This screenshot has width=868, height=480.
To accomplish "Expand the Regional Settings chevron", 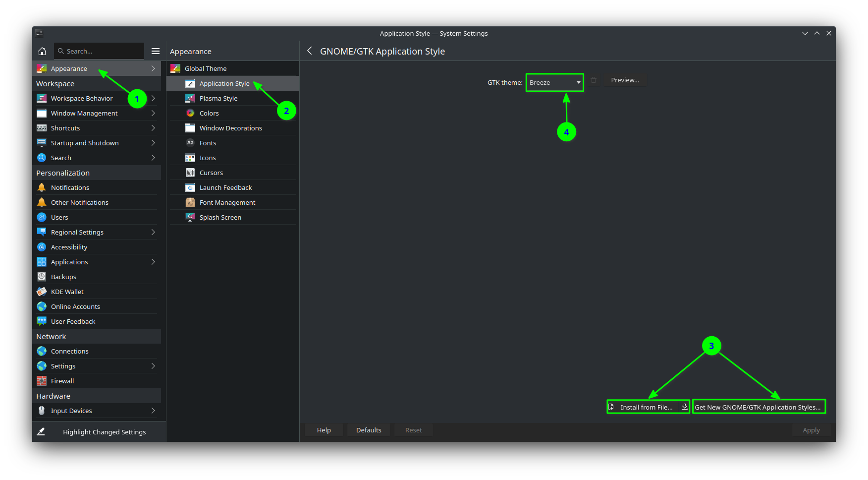I will [153, 232].
